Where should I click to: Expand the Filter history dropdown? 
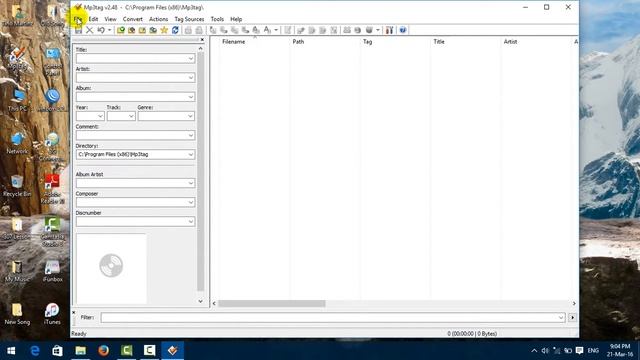point(561,318)
